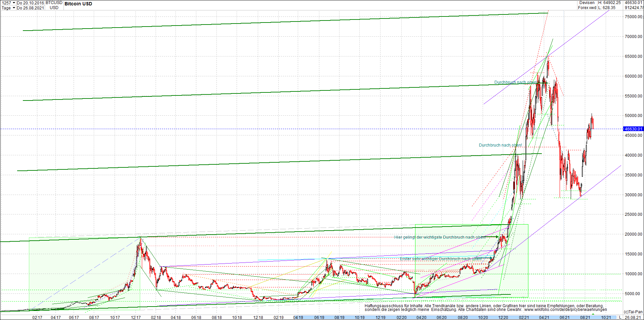Open the 1257 bar-count dropdown

[x=8, y=3]
